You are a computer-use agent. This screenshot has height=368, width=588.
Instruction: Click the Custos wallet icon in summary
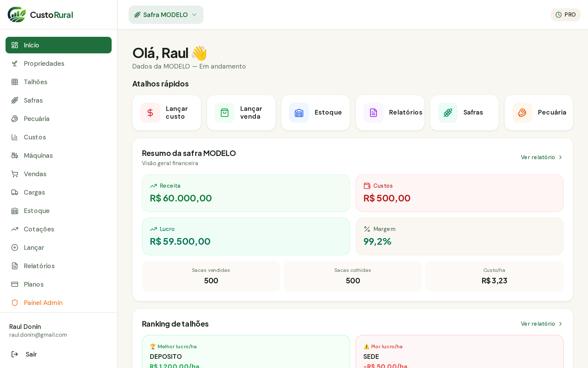[x=367, y=186]
